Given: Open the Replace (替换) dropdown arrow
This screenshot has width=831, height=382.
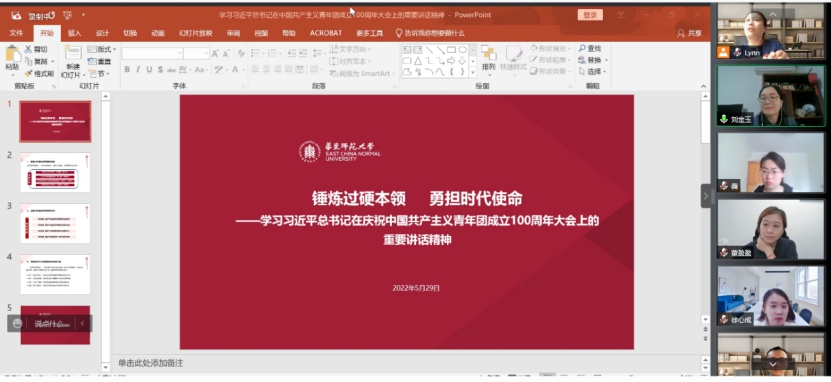Looking at the screenshot, I should (607, 60).
